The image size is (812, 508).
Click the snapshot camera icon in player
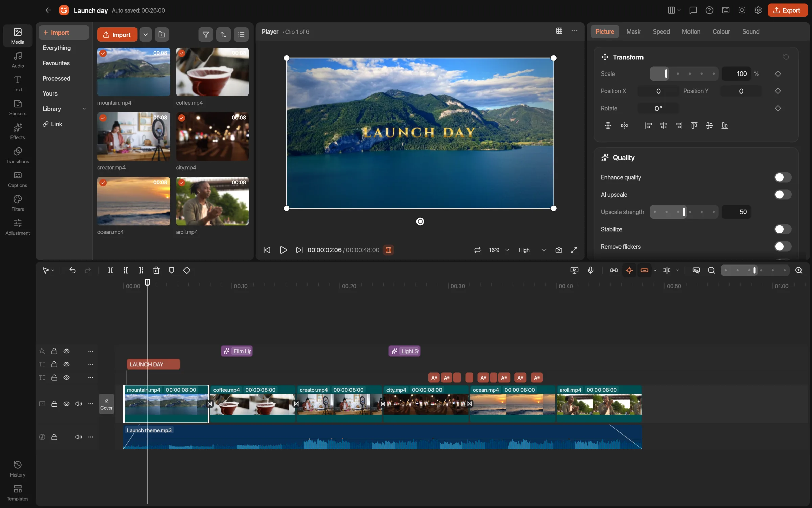point(559,250)
